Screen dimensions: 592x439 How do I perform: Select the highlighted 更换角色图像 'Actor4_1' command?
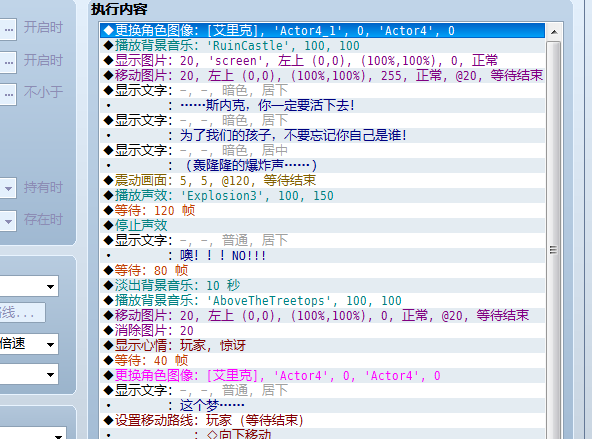click(x=322, y=31)
